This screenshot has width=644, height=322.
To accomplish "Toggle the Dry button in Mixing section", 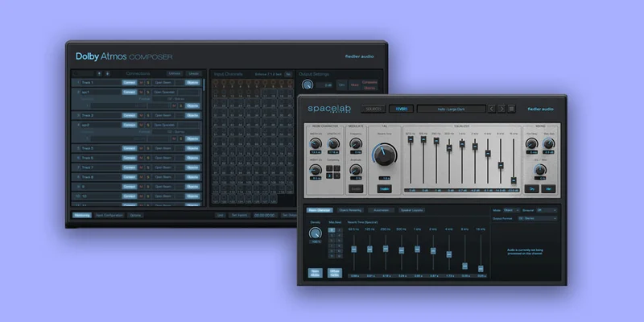I will [x=531, y=189].
